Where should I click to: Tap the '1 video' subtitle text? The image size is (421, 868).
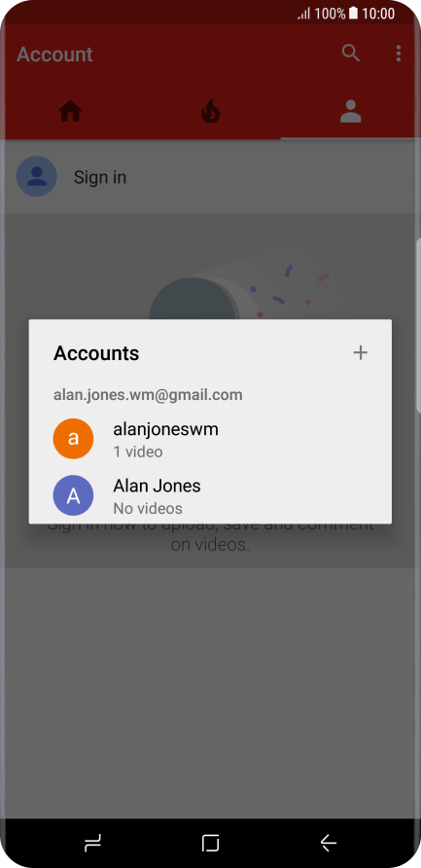(138, 452)
